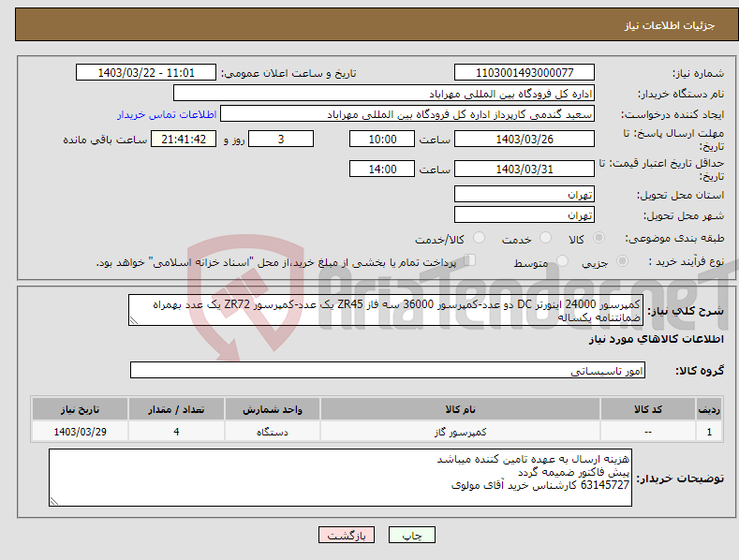Click the resize handle of description text area

134,320
